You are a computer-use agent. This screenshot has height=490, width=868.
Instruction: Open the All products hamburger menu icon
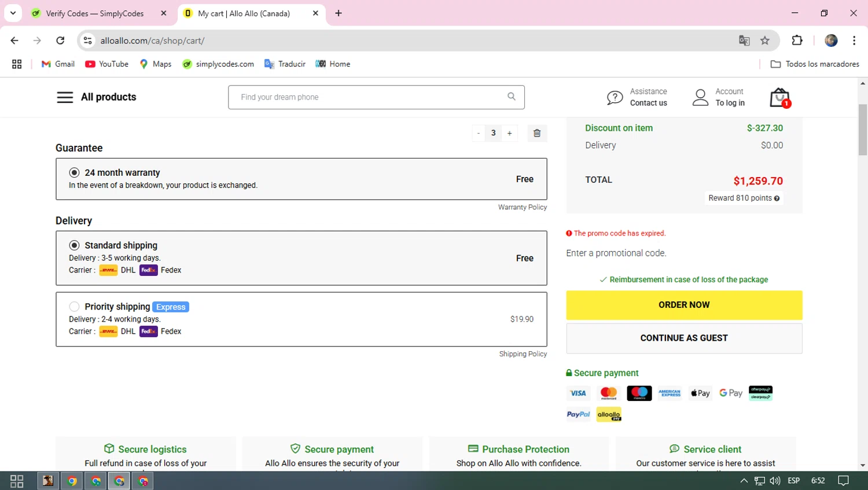(65, 97)
